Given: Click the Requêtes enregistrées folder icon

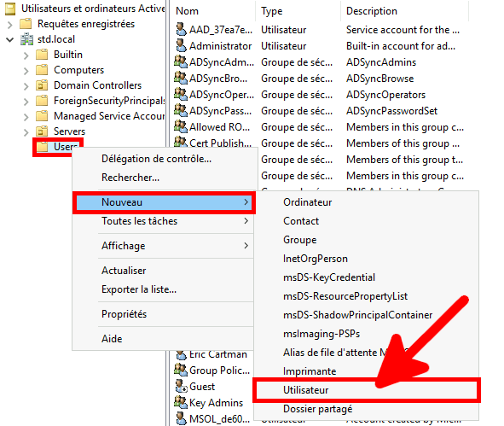Looking at the screenshot, I should [26, 24].
